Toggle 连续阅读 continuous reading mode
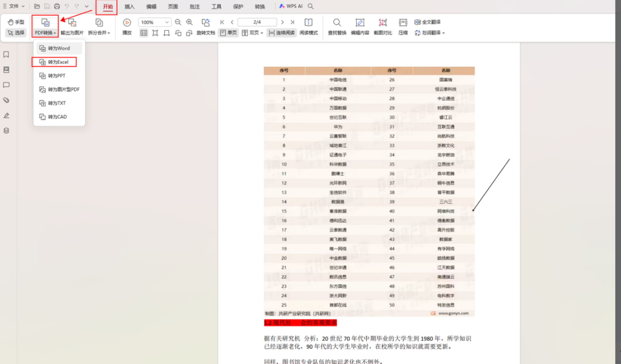 (281, 33)
